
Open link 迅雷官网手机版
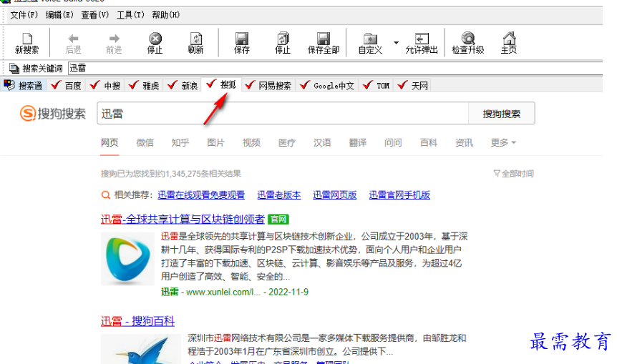pos(399,195)
